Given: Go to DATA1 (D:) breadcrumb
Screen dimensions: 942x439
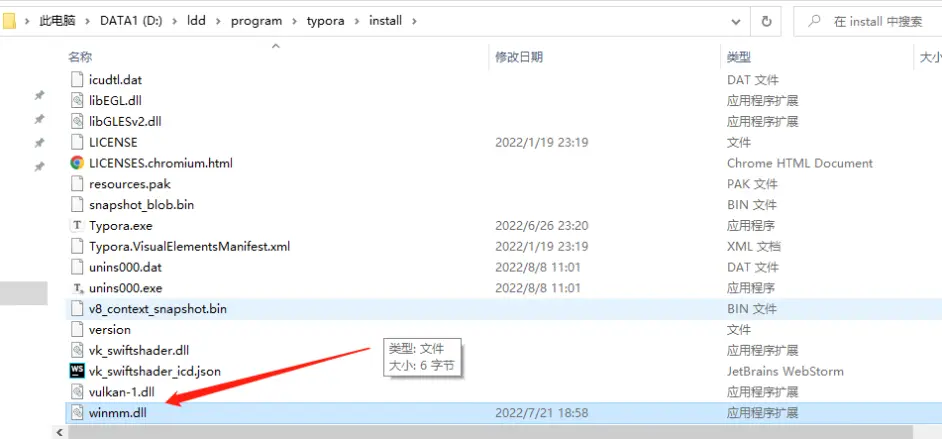Looking at the screenshot, I should tap(132, 21).
